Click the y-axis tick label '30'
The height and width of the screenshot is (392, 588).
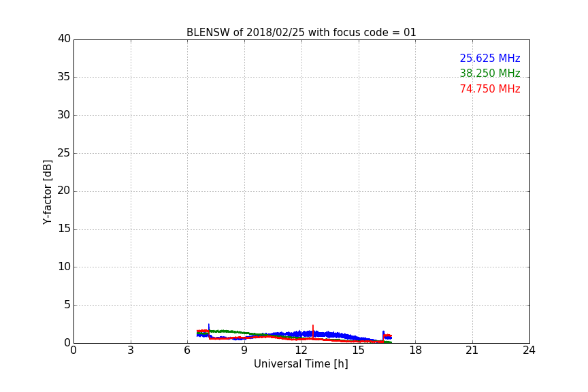(64, 115)
